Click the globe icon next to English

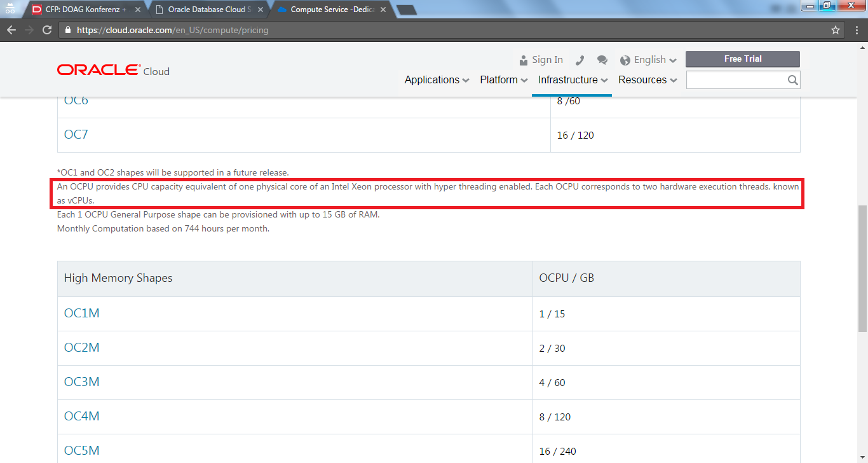[x=625, y=59]
